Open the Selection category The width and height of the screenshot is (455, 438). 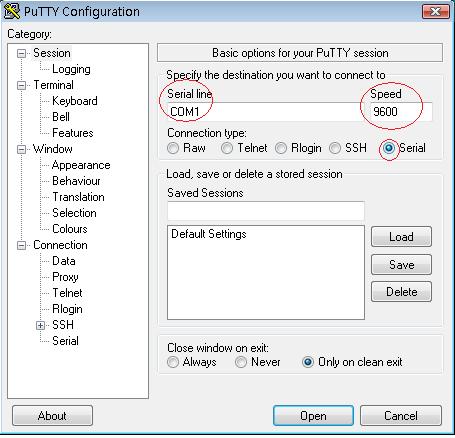(74, 213)
